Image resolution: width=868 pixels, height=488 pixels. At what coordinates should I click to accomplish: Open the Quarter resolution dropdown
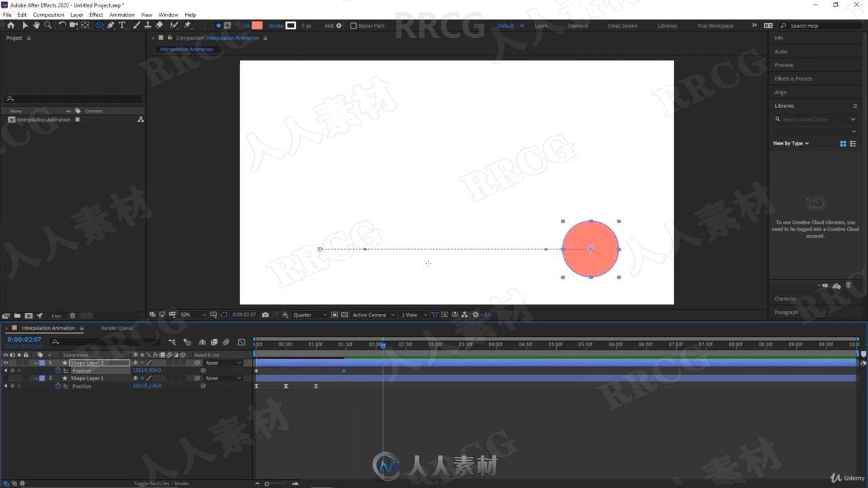(x=310, y=314)
